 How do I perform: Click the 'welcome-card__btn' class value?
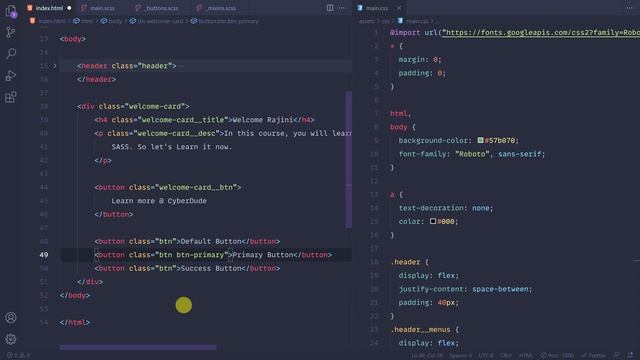196,187
